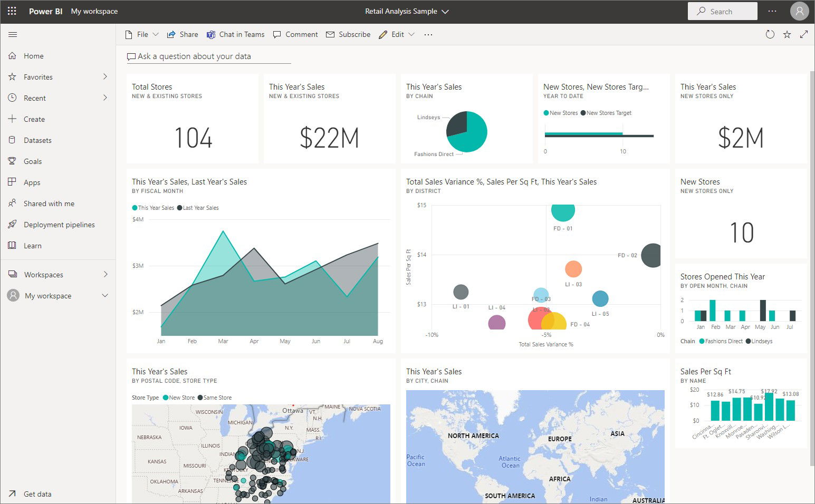Click the Deployment pipelines icon

coord(13,224)
